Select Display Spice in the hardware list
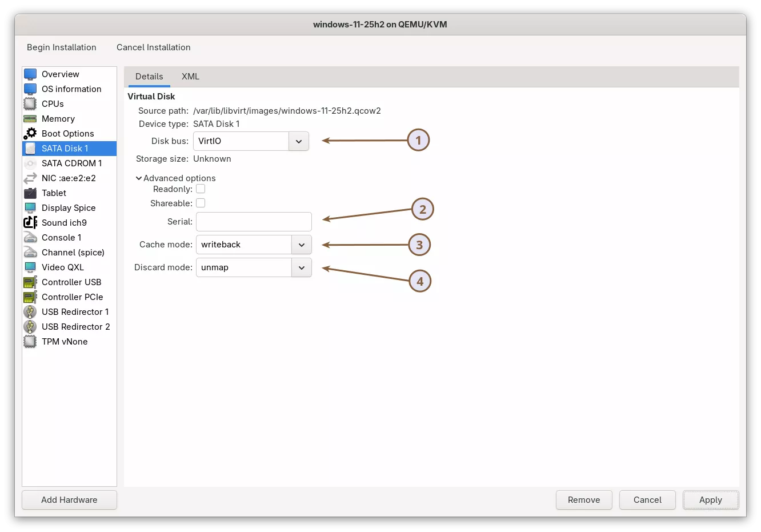 pos(69,208)
